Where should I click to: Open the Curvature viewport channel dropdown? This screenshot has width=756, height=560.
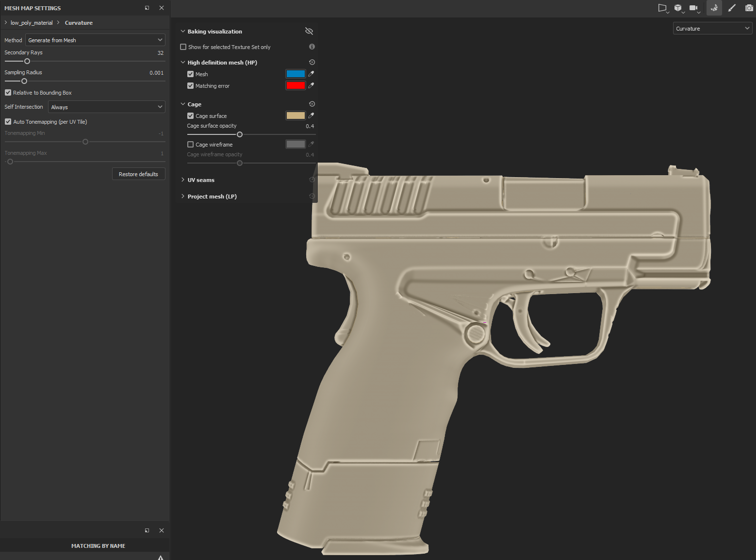[x=712, y=29]
